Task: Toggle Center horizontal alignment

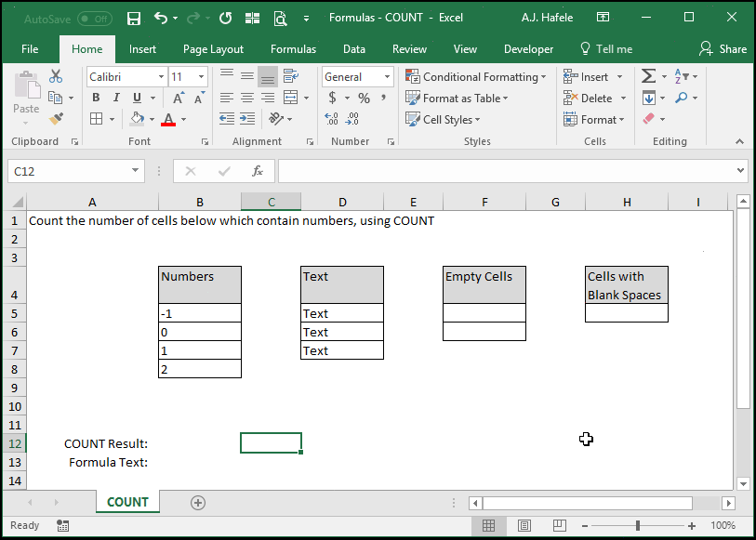Action: (x=247, y=98)
